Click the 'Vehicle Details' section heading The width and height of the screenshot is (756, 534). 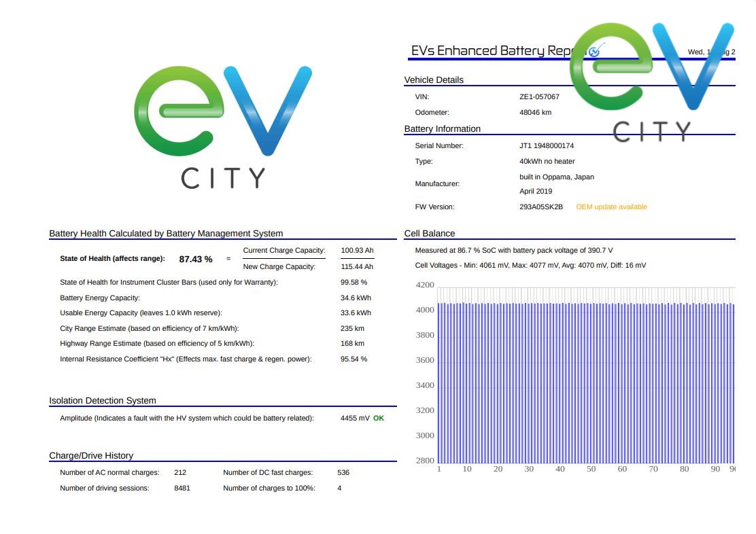(434, 80)
